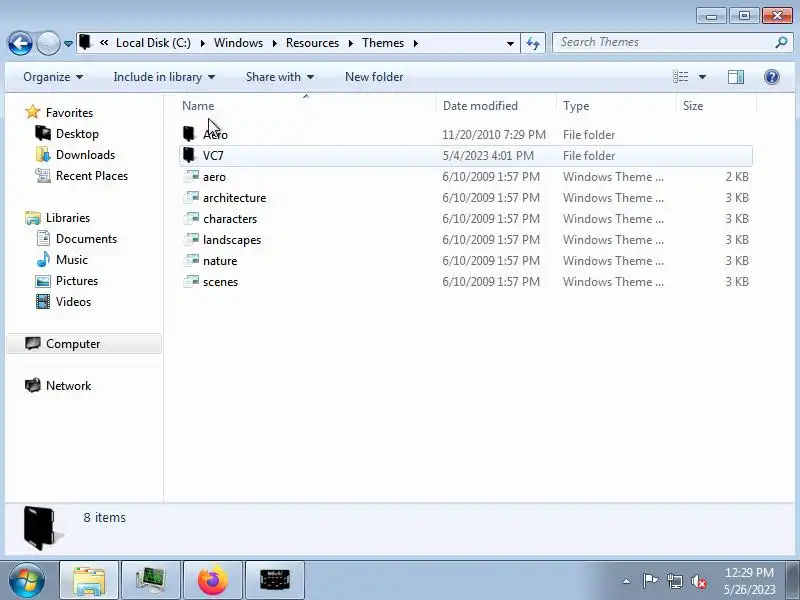Select the landscapes theme file icon

(191, 239)
